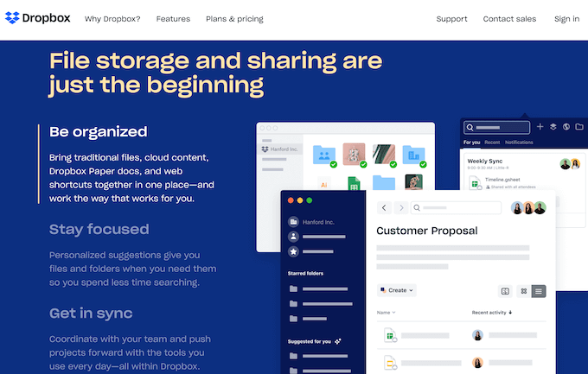Go to Plans & pricing

click(234, 19)
